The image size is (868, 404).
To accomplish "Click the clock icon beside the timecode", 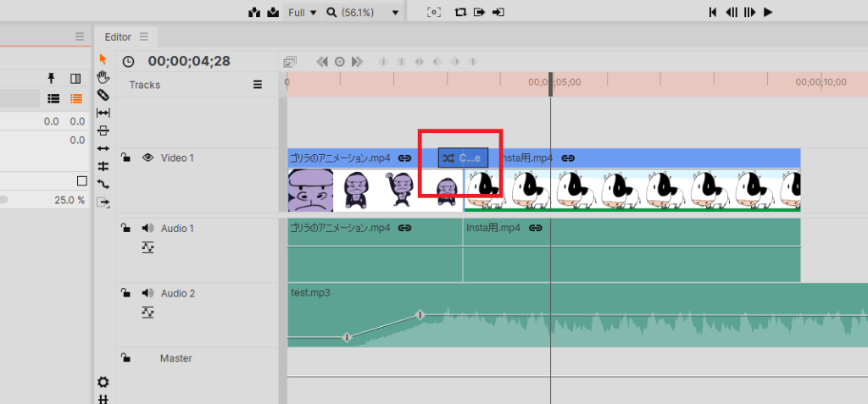I will click(x=128, y=62).
